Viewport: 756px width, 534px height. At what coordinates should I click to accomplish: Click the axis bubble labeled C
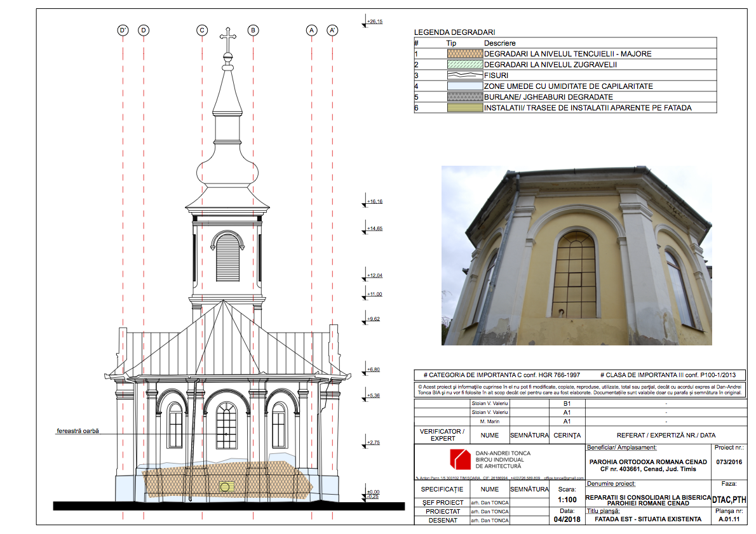pyautogui.click(x=202, y=30)
